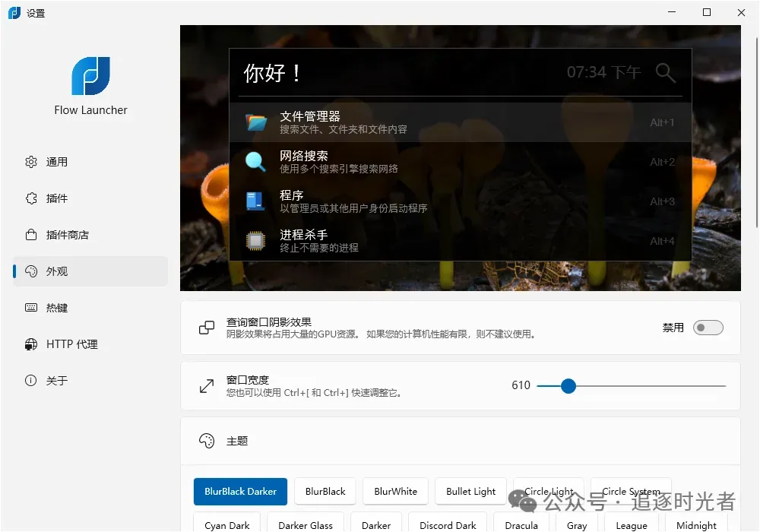Open the 插件商店 section
This screenshot has width=760, height=532.
[30, 234]
